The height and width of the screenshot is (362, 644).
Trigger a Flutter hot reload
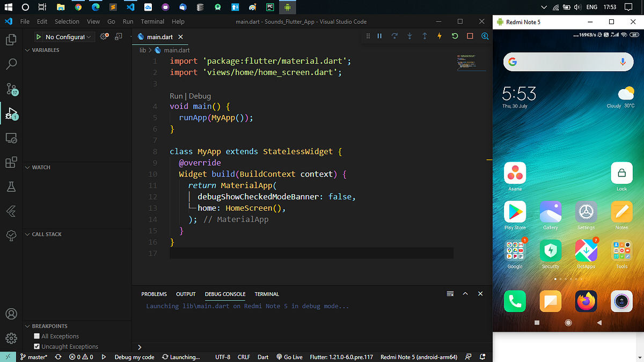click(x=439, y=36)
